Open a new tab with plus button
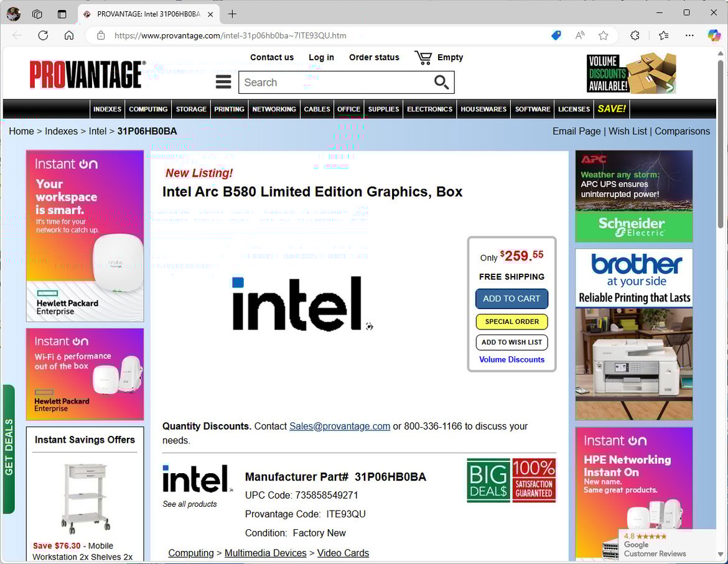This screenshot has width=728, height=564. click(232, 14)
